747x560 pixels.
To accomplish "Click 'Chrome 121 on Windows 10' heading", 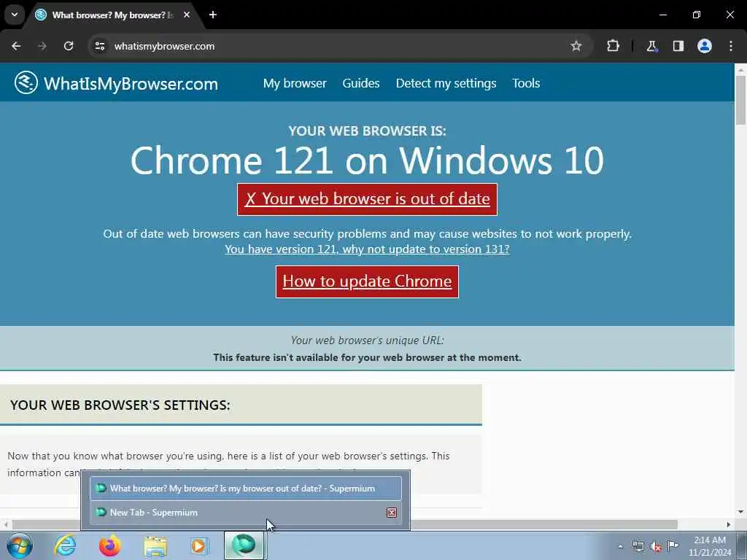I will coord(368,160).
